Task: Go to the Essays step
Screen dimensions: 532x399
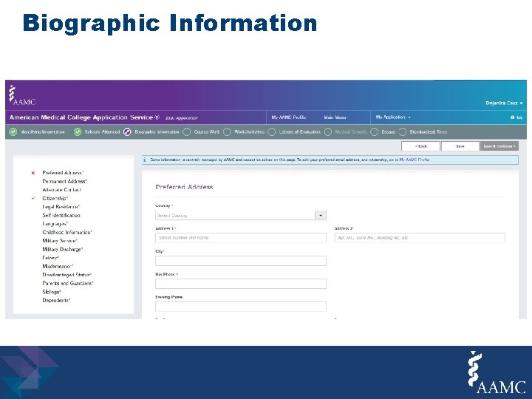Action: (x=388, y=132)
